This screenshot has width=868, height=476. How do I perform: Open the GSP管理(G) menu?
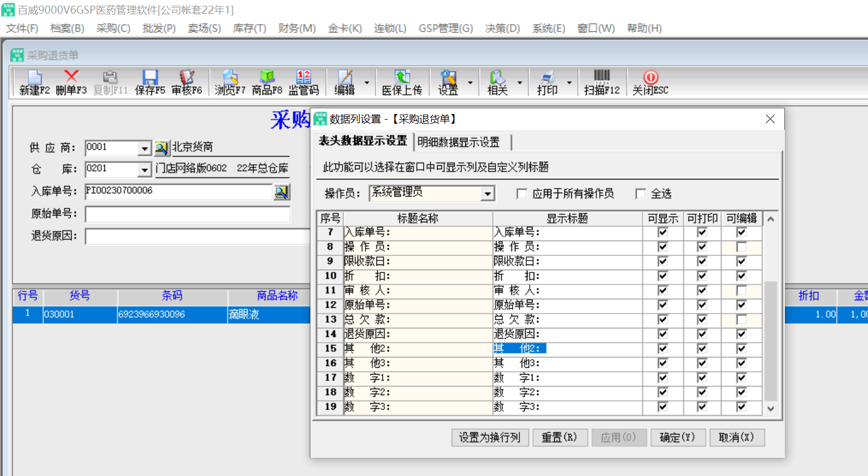point(445,28)
